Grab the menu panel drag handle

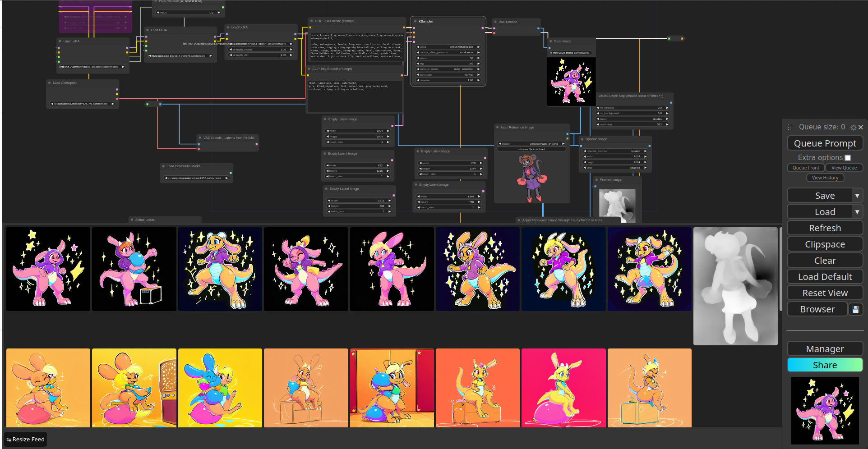tap(790, 128)
